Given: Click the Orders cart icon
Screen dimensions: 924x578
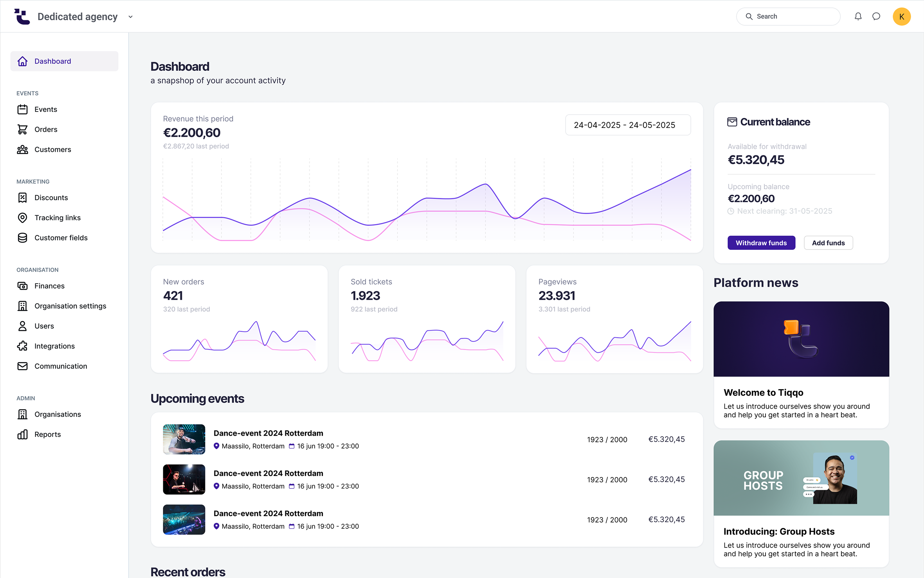Looking at the screenshot, I should [x=22, y=129].
